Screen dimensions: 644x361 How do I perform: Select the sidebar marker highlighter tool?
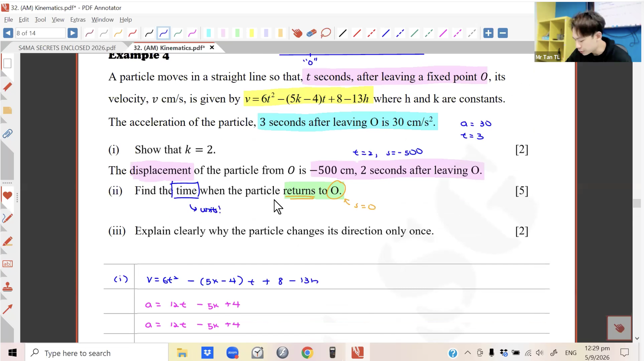(7, 242)
